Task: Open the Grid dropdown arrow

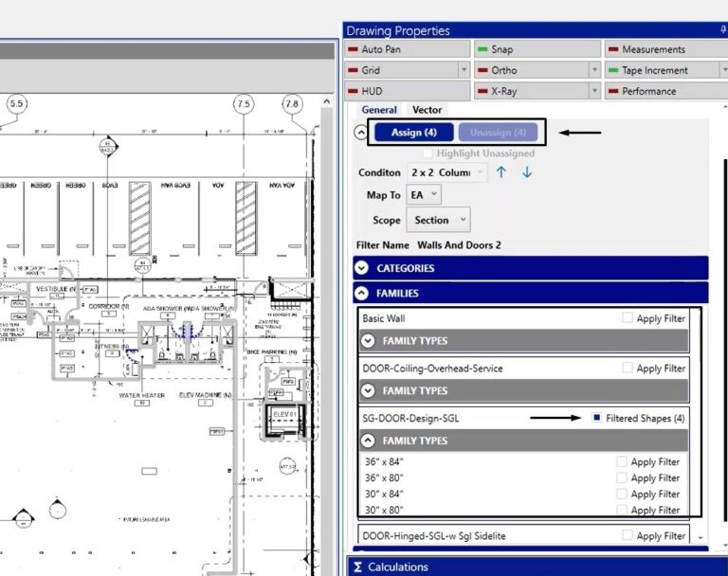Action: point(464,70)
